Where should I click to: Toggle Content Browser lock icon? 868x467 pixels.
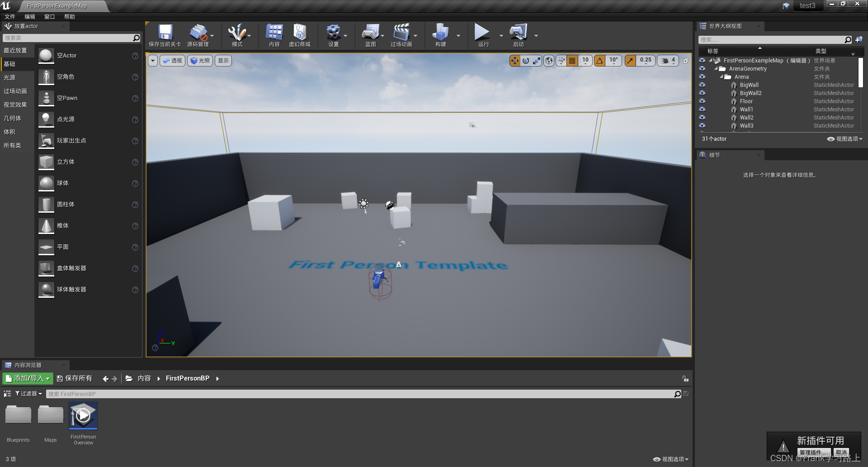coord(685,379)
